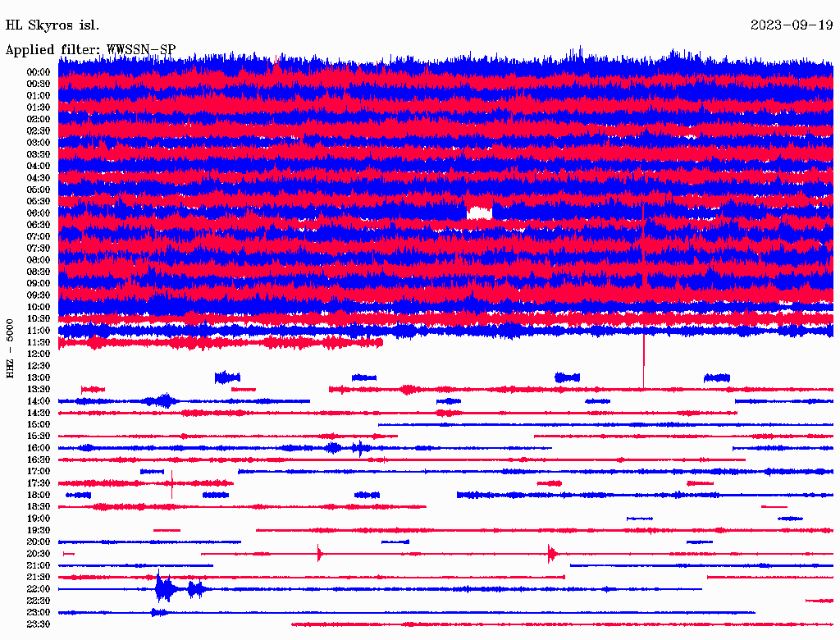840x640 pixels.
Task: Select the 21:30 time label
Action: pyautogui.click(x=39, y=578)
